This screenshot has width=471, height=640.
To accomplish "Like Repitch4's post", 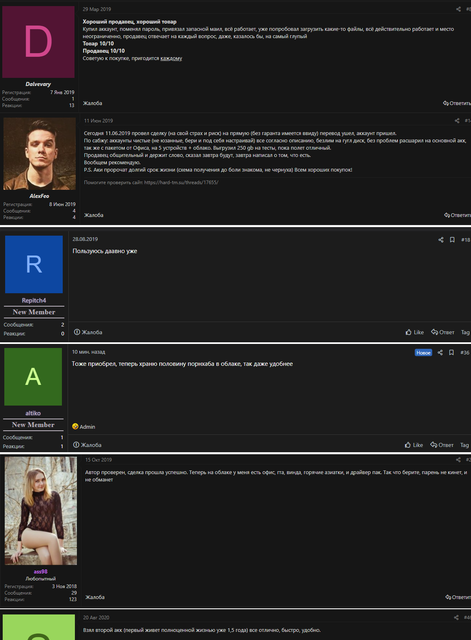I will click(x=415, y=332).
